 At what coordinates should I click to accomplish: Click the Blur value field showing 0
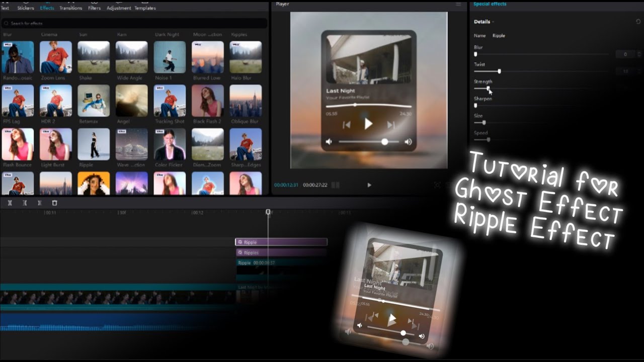(625, 54)
